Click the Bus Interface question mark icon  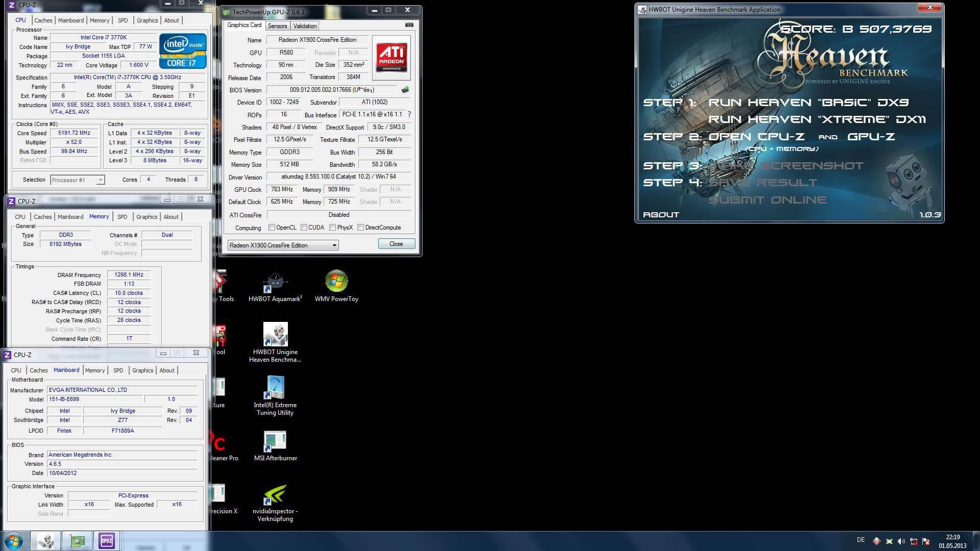pyautogui.click(x=409, y=114)
